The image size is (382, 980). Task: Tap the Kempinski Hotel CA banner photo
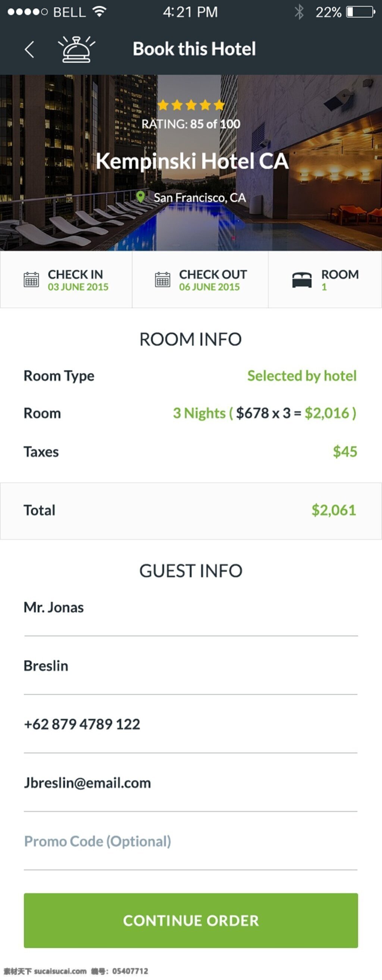pos(191,163)
